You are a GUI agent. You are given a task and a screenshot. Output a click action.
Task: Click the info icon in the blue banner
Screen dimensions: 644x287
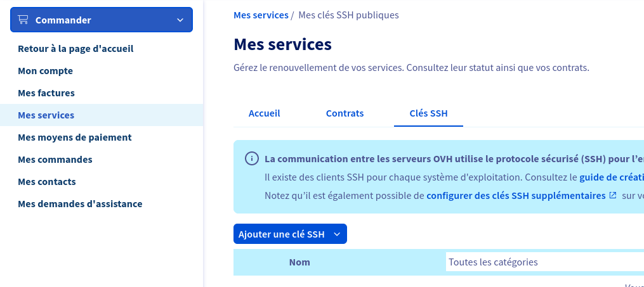pos(252,158)
